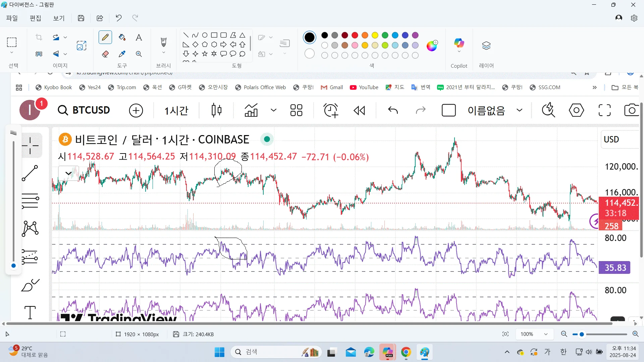Screen dimensions: 644x362
Task: Pick the Color picker eyedropper tool
Action: (122, 54)
